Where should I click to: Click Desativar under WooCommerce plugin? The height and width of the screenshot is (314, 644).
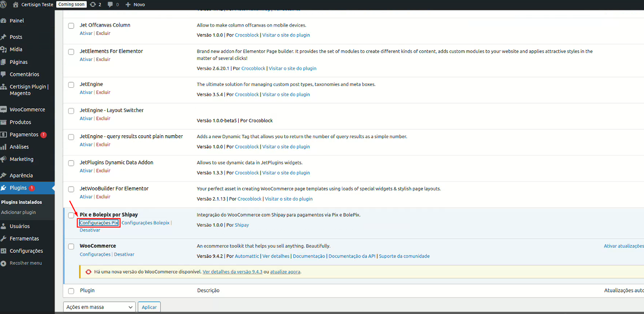point(124,254)
